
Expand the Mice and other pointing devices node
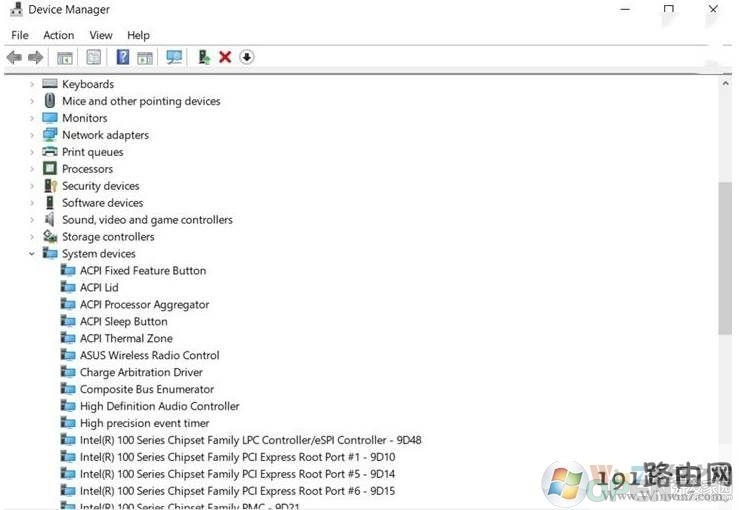pos(32,101)
